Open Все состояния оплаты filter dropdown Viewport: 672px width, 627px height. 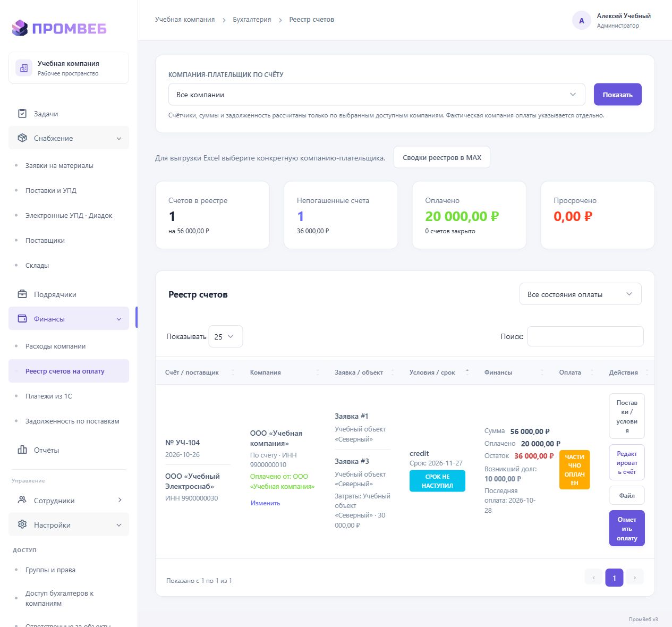pyautogui.click(x=581, y=294)
